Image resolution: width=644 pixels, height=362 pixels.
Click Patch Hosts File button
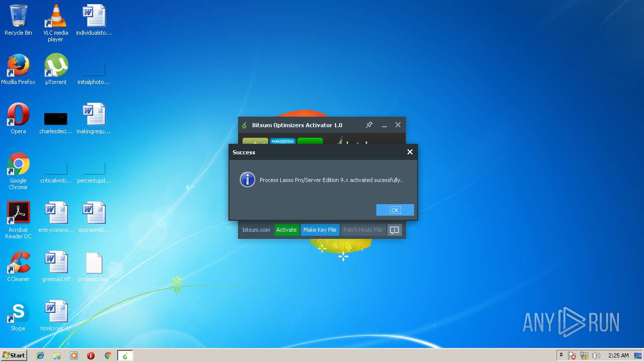363,230
